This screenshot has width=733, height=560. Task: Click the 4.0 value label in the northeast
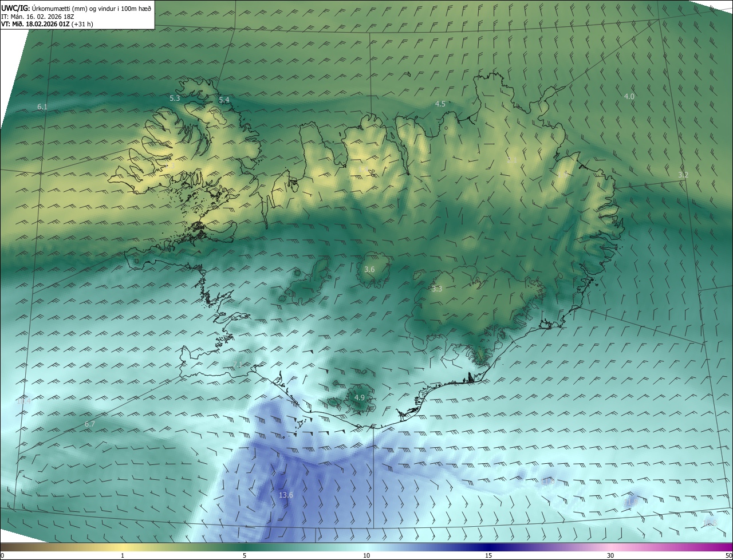(x=629, y=97)
